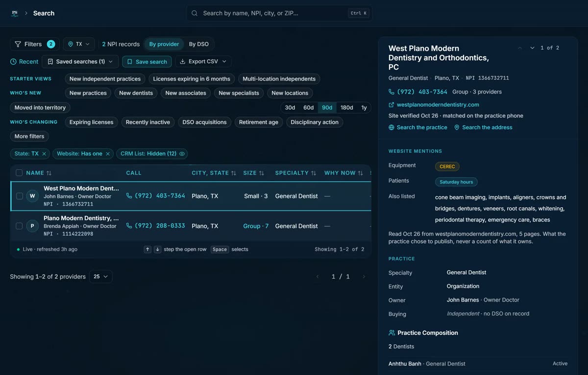Toggle New locations filter chip
This screenshot has width=588, height=375.
coord(290,93)
